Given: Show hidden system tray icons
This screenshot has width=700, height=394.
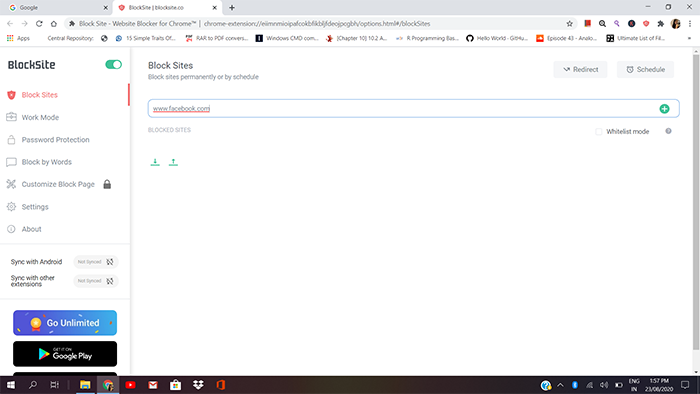Looking at the screenshot, I should point(560,385).
